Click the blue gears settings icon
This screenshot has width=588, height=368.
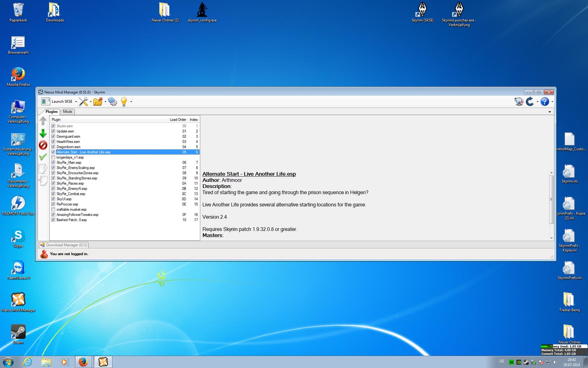pyautogui.click(x=113, y=102)
